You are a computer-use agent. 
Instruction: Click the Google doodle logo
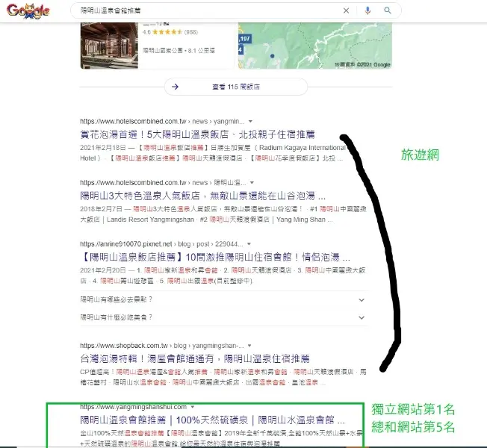tap(28, 11)
